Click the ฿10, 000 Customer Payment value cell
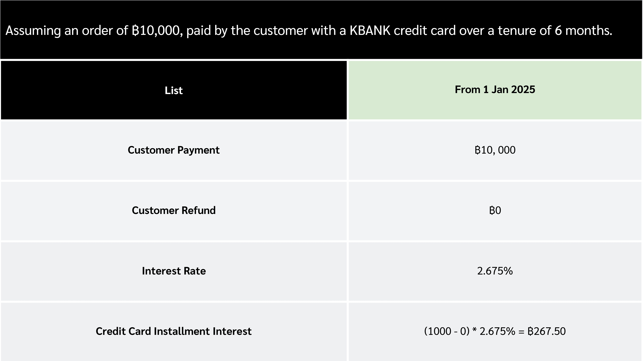Screen dimensions: 644x361 coord(495,150)
